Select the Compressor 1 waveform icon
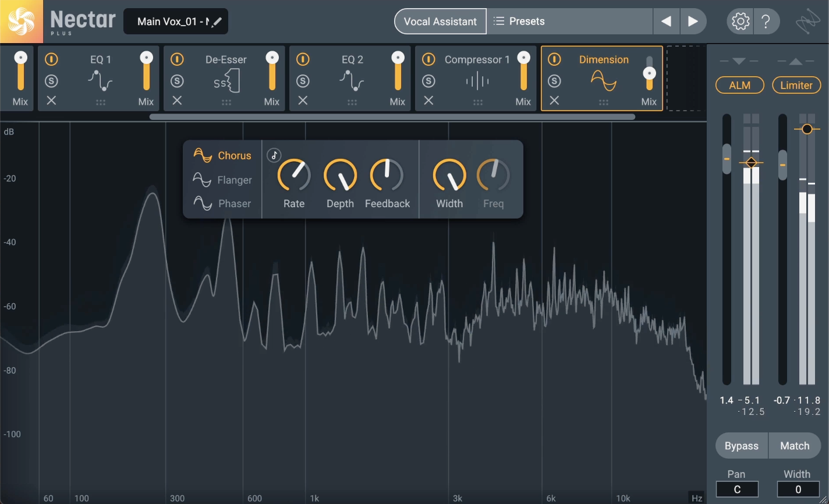Screen dimensions: 829x504 (477, 81)
